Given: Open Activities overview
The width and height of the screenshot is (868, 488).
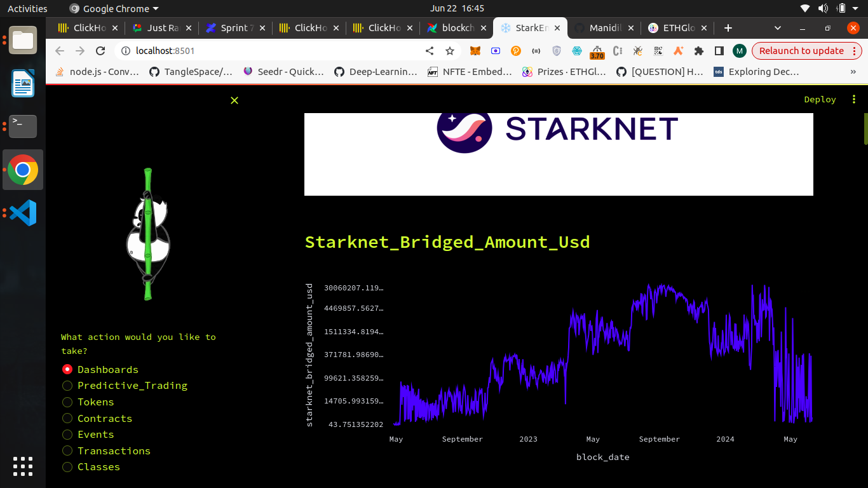Looking at the screenshot, I should 27,8.
